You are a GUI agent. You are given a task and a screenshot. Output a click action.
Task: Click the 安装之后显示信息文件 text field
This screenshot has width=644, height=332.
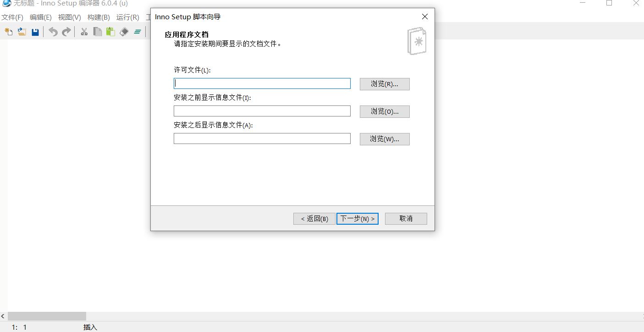pyautogui.click(x=262, y=138)
